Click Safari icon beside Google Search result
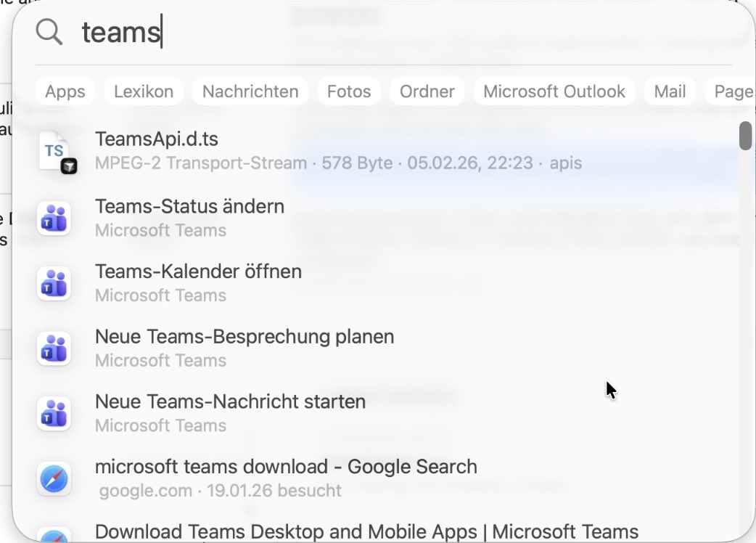The height and width of the screenshot is (543, 756). click(x=54, y=479)
